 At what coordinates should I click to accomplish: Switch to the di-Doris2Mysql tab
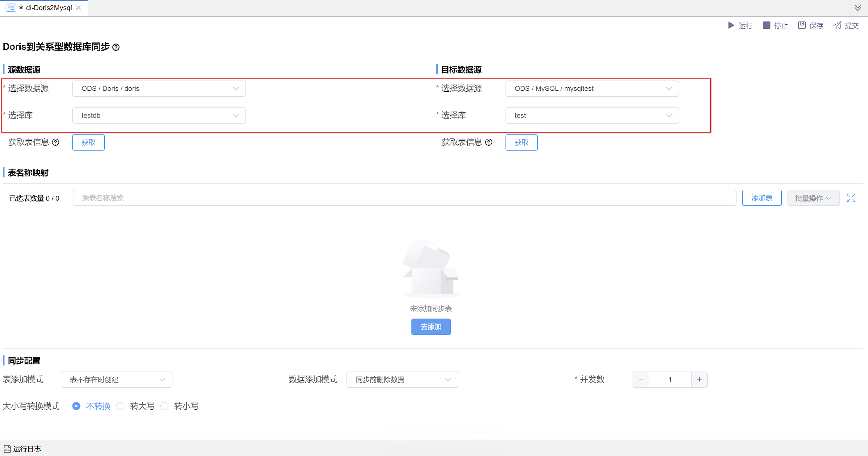48,7
